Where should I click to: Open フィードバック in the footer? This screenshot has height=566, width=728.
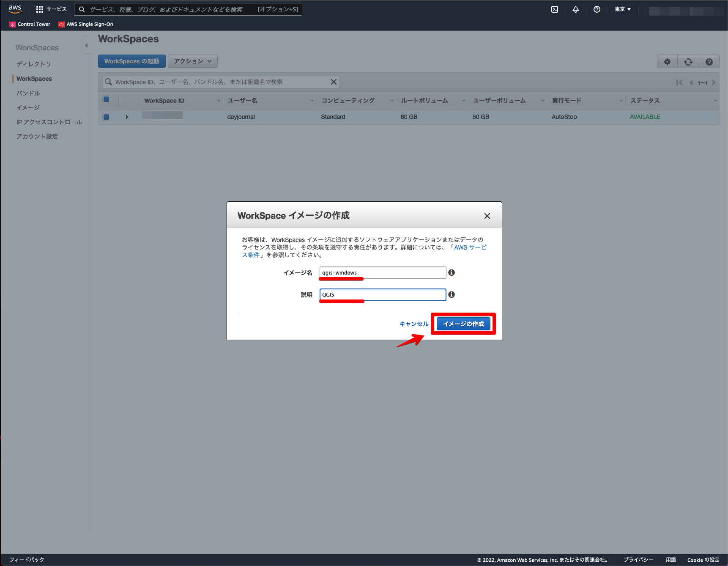(27, 560)
